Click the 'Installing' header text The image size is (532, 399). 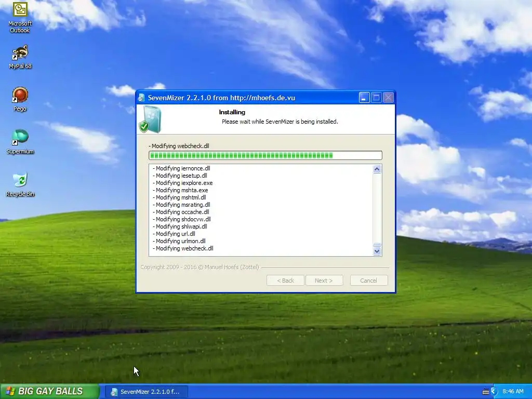[232, 112]
